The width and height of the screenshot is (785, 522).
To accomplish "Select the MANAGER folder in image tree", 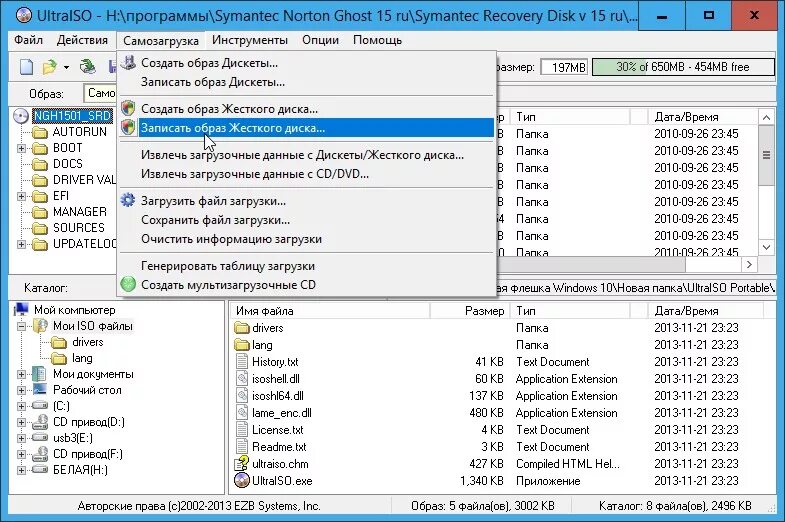I will pos(80,212).
